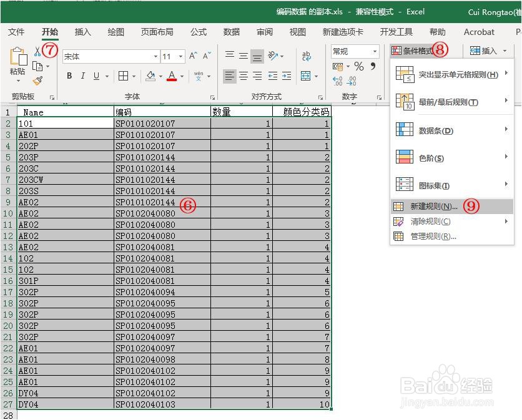Screen dimensions: 522x420
Task: Apply percent style
Action: pos(359,66)
